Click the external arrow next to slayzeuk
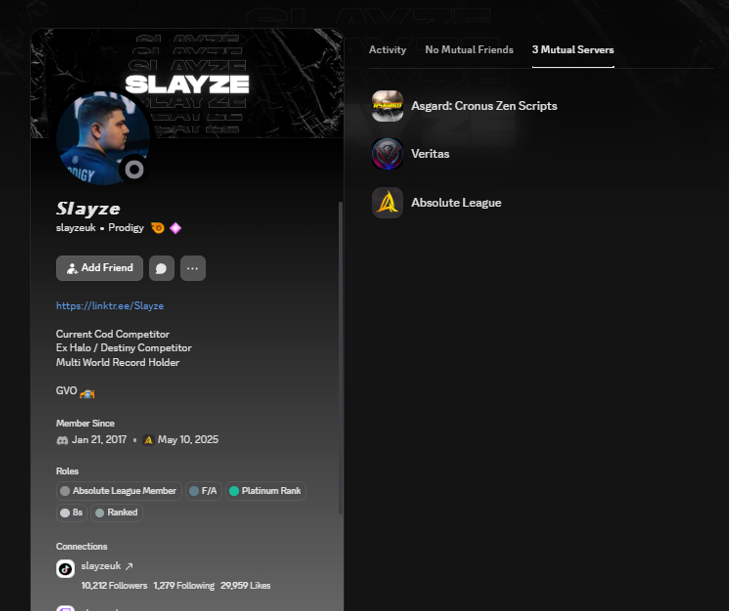The height and width of the screenshot is (611, 729). tap(129, 566)
